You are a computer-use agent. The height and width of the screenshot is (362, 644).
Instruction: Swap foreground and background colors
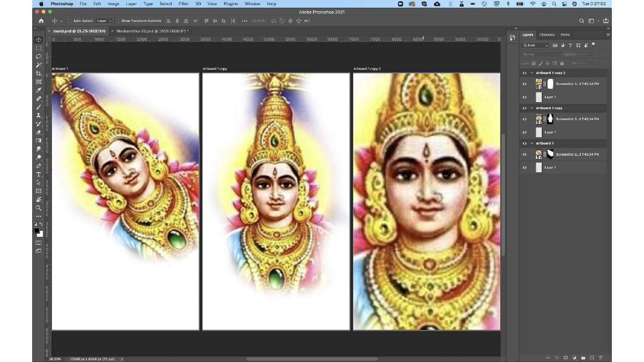point(41,224)
